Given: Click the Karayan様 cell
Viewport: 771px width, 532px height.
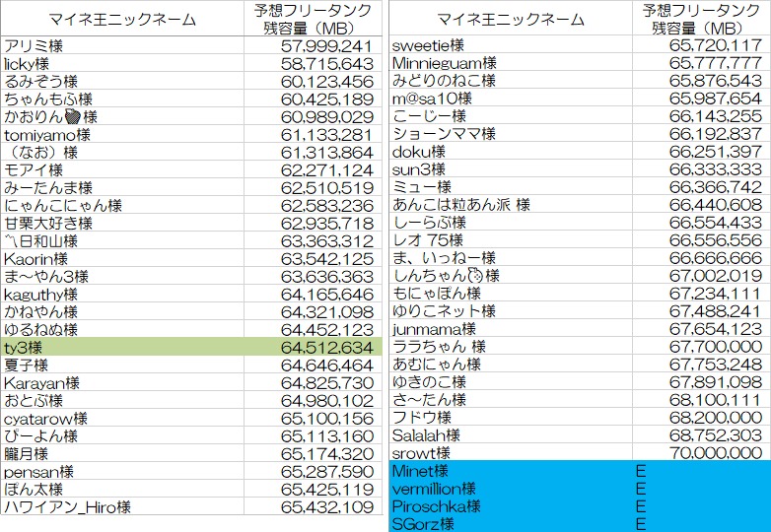Looking at the screenshot, I should (x=122, y=382).
